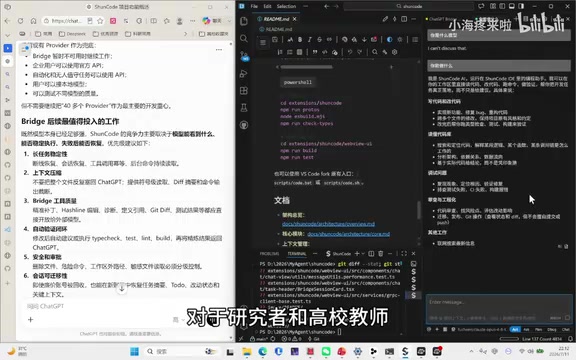Open the Extensions view in activity bar
Image resolution: width=576 pixels, height=360 pixels.
click(244, 91)
